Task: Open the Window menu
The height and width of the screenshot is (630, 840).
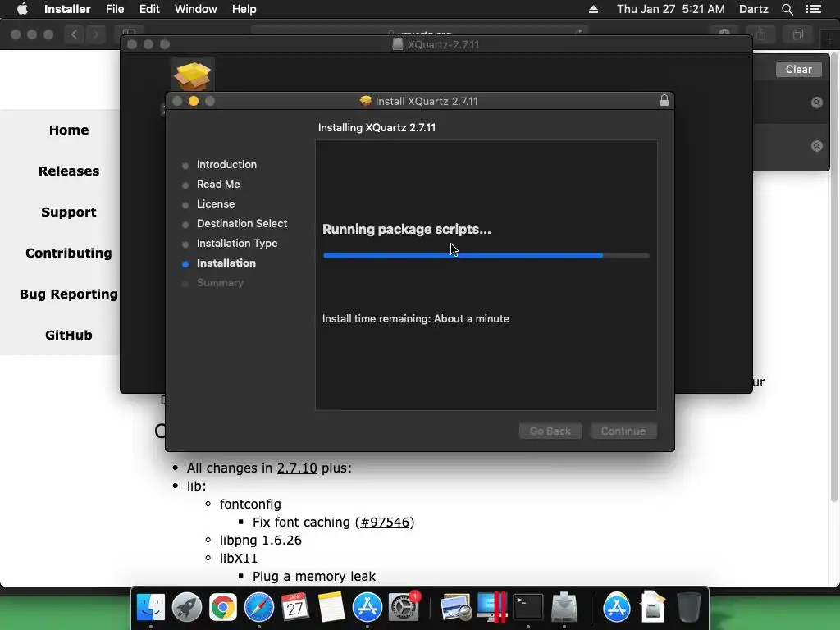Action: click(x=195, y=9)
